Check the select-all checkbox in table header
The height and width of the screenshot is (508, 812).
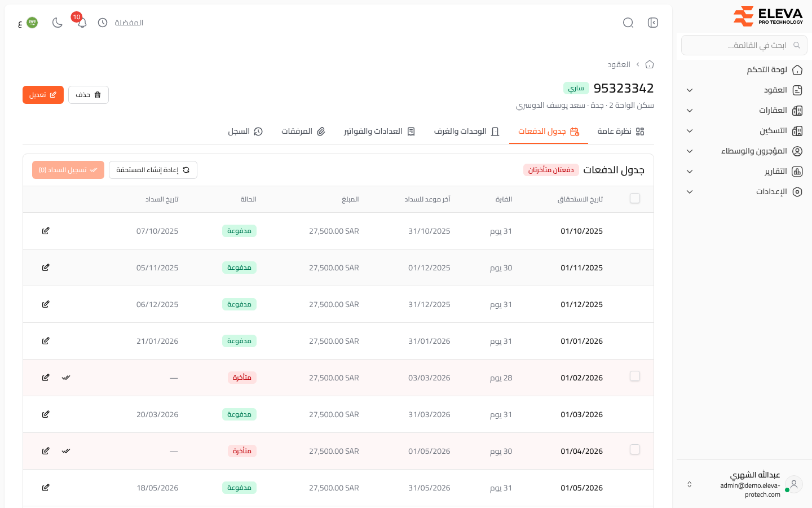(x=635, y=198)
